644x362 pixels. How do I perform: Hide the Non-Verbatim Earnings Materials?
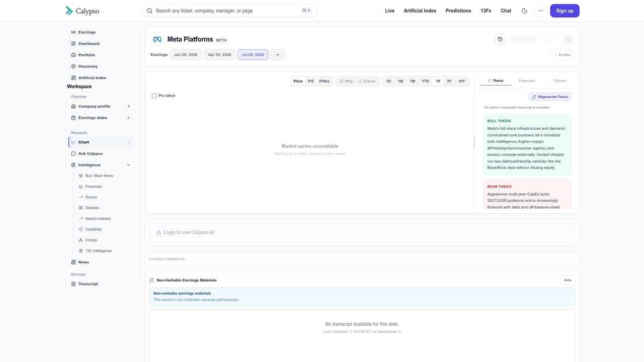pos(568,280)
